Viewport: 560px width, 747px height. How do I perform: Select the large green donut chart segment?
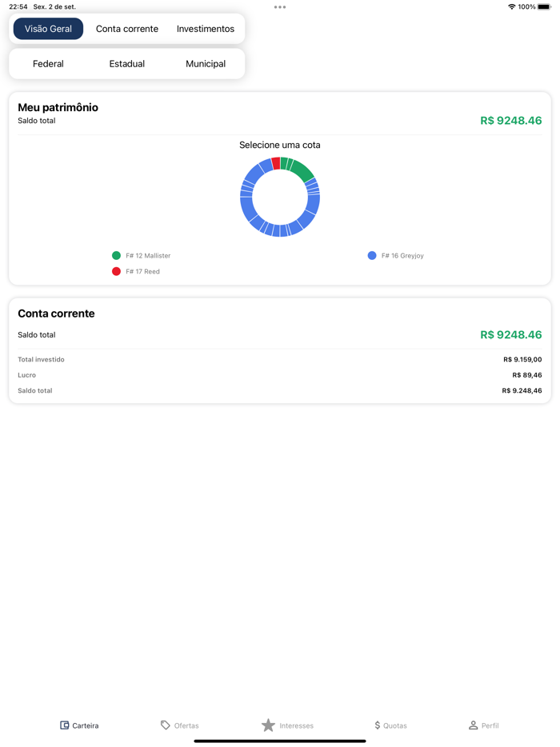click(x=302, y=170)
